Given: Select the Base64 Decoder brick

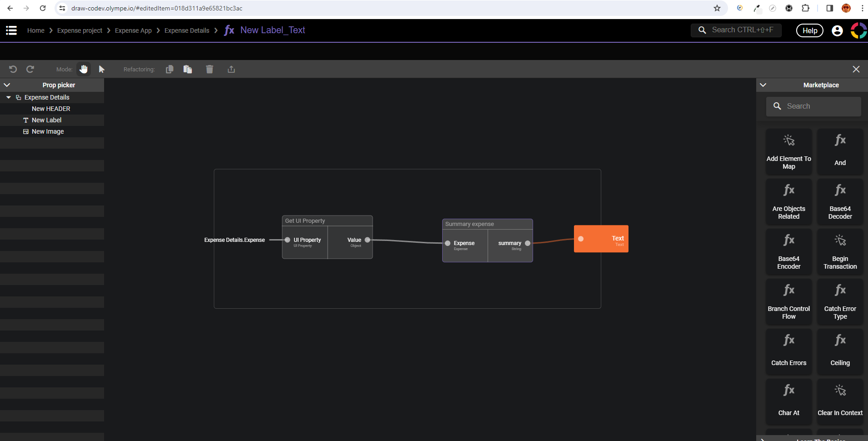Looking at the screenshot, I should click(839, 202).
